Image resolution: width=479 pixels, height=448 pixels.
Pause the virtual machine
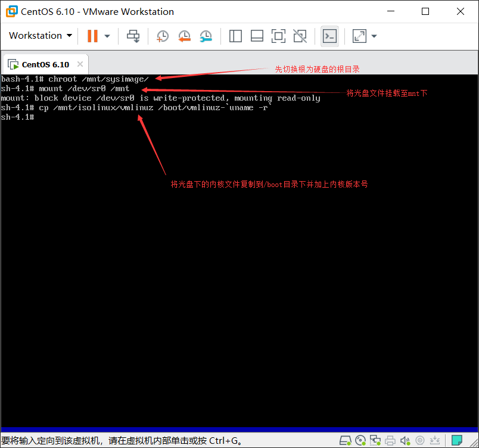tap(92, 36)
